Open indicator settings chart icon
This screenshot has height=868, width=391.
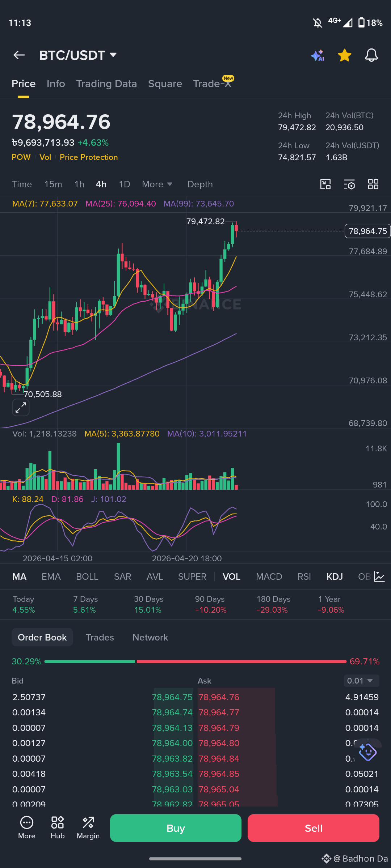379,576
